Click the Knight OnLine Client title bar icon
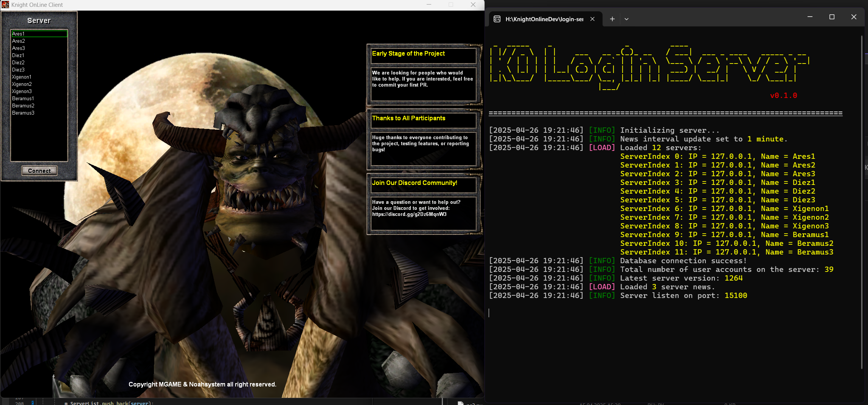The height and width of the screenshot is (405, 868). pyautogui.click(x=5, y=5)
